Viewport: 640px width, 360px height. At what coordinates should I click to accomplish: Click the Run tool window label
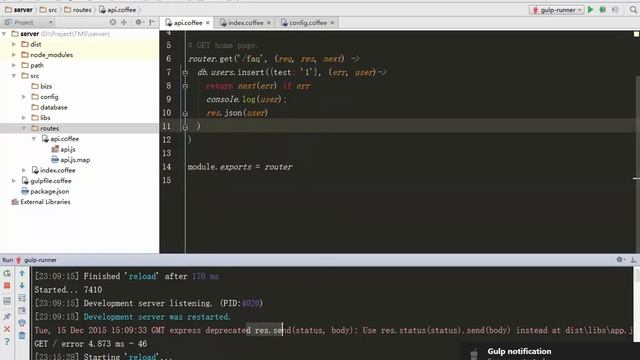point(7,260)
